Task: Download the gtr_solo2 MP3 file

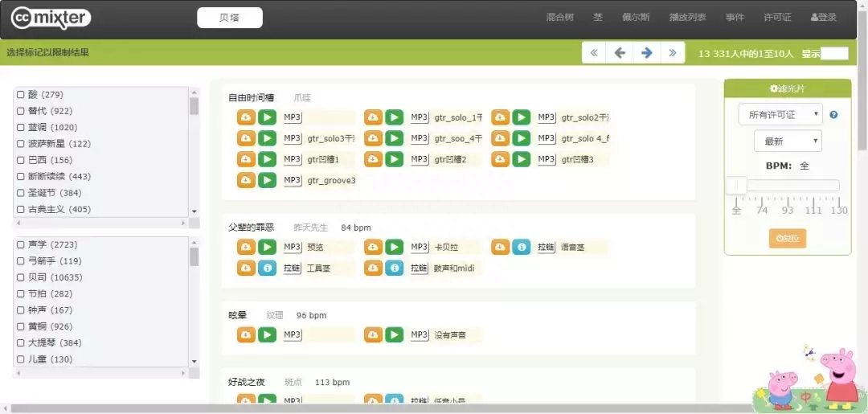Action: 501,117
